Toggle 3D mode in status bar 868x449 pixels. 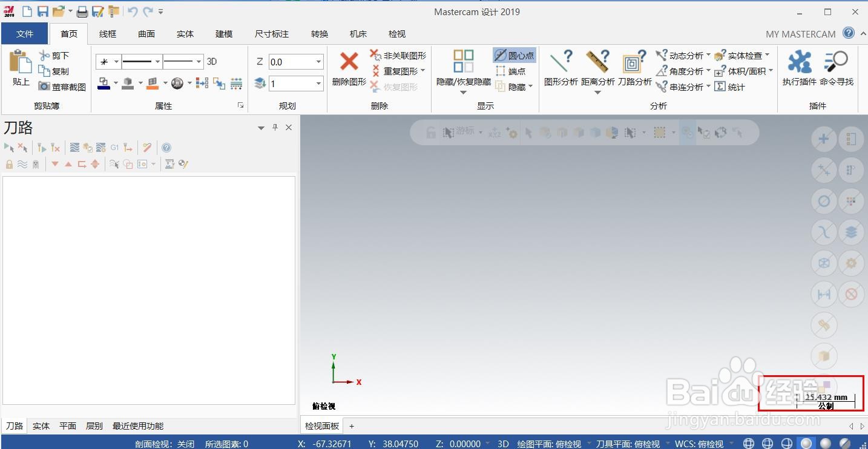click(503, 444)
